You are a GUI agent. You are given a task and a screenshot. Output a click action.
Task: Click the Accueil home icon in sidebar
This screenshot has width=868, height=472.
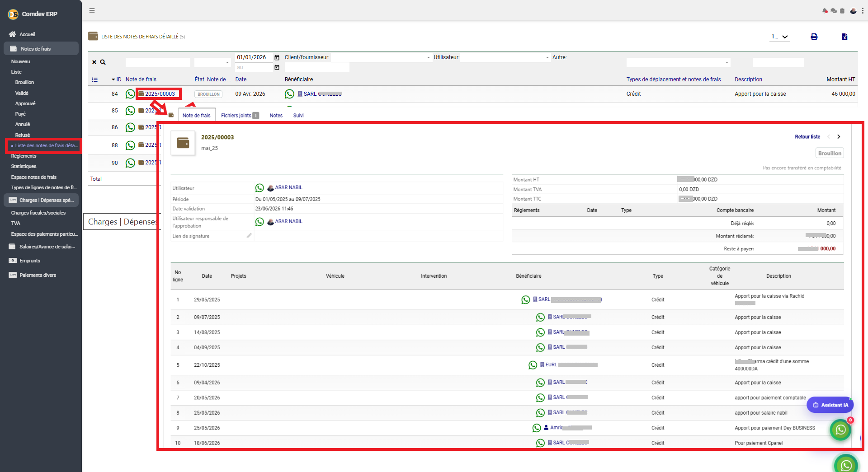point(13,34)
